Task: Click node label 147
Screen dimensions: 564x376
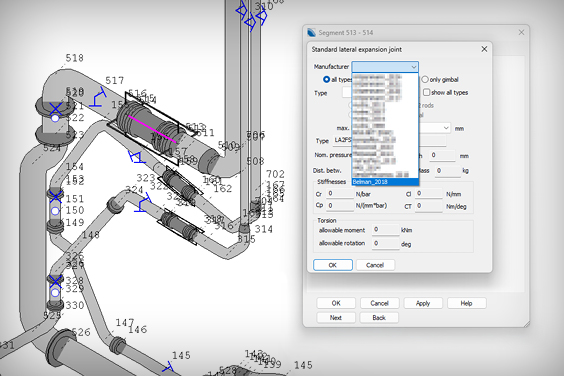Action: (x=124, y=323)
